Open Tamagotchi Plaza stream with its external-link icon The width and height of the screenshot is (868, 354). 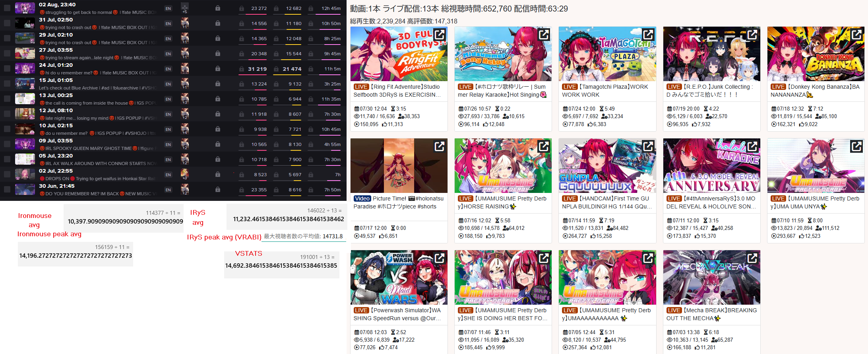coord(648,35)
